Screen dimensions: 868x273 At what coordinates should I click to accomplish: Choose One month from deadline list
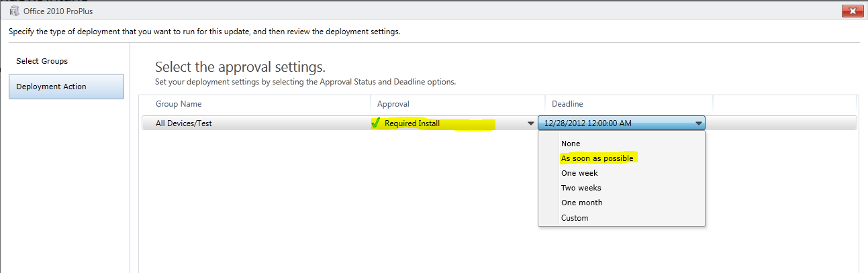(x=582, y=203)
